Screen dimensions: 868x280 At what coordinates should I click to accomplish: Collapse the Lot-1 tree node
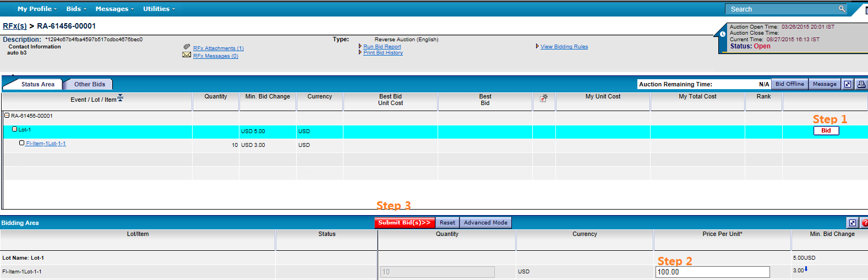click(x=15, y=129)
